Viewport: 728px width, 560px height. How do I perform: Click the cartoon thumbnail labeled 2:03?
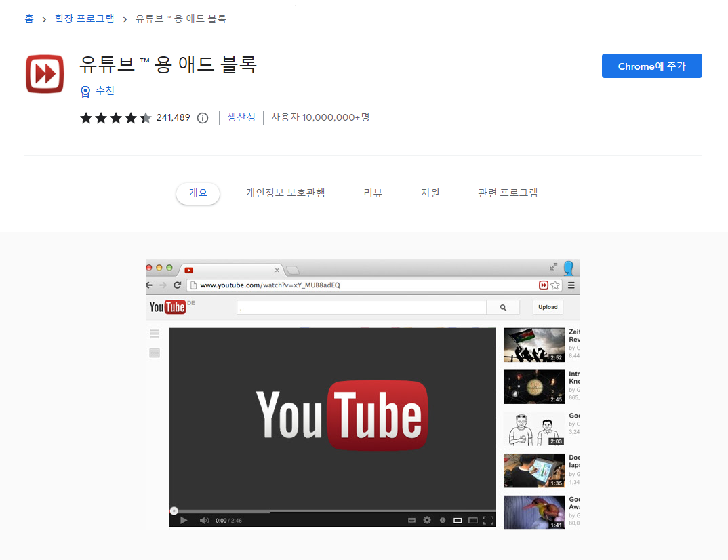pyautogui.click(x=534, y=428)
